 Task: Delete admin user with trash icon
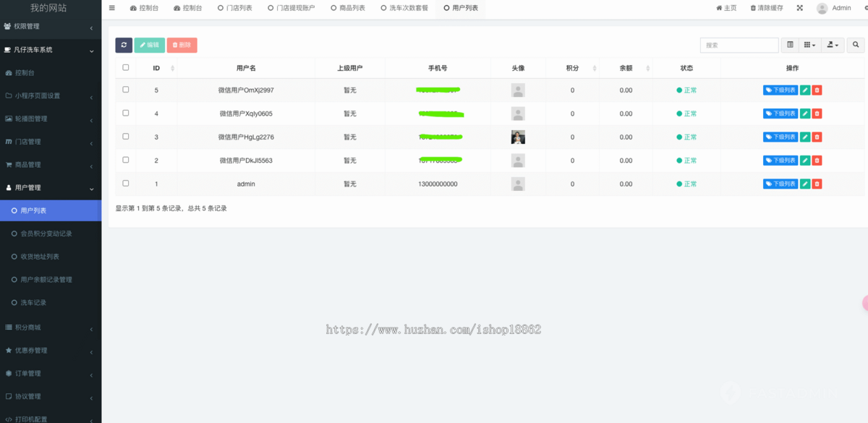pos(817,184)
